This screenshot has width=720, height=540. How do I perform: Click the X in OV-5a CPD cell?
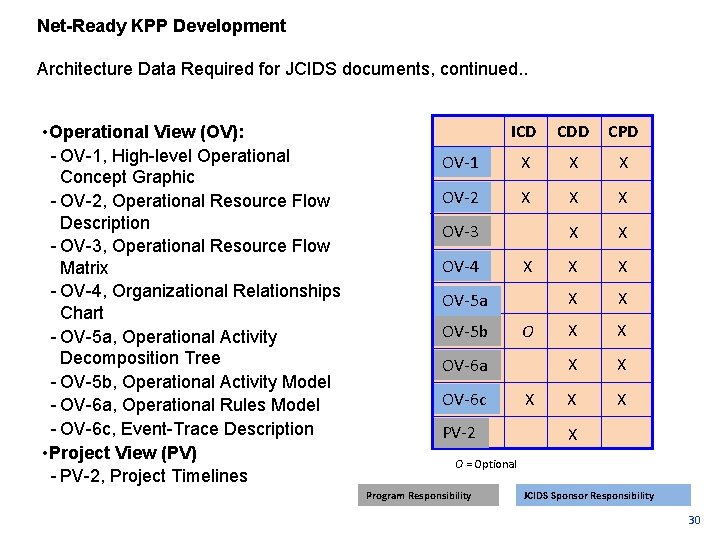click(x=623, y=299)
